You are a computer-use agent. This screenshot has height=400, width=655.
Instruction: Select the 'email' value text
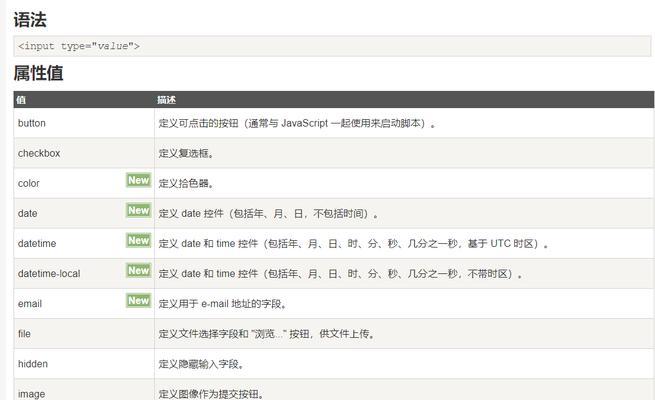tap(30, 304)
